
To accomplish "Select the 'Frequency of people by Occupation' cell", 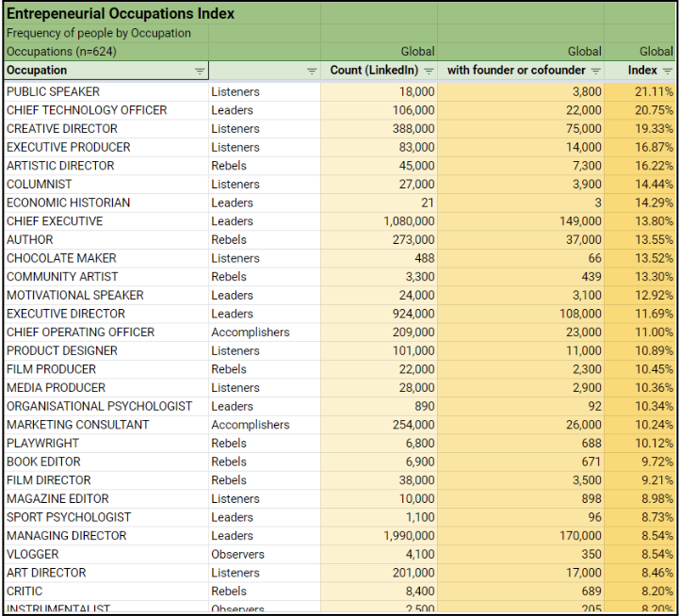I will 106,33.
